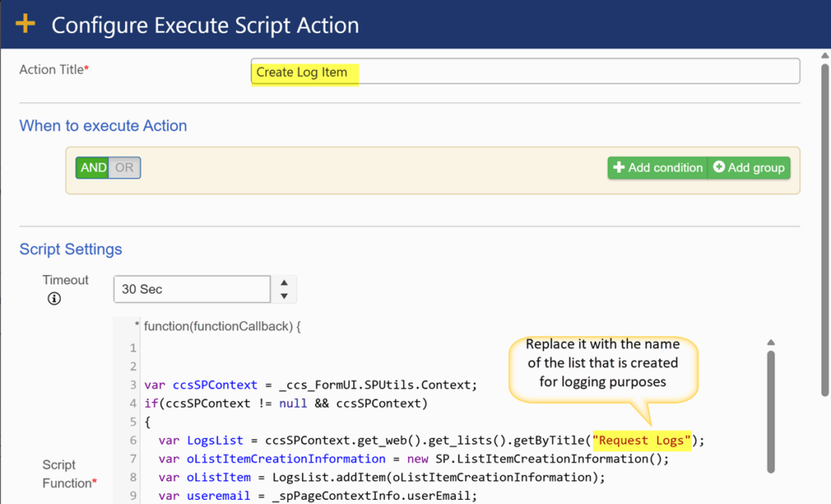The height and width of the screenshot is (504, 831).
Task: Click the Action Title label
Action: point(54,70)
